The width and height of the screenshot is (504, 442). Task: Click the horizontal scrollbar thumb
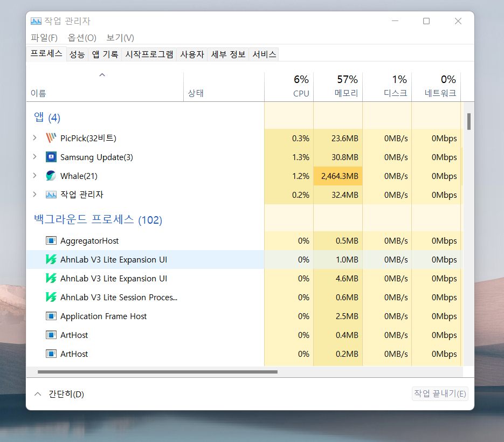point(157,372)
